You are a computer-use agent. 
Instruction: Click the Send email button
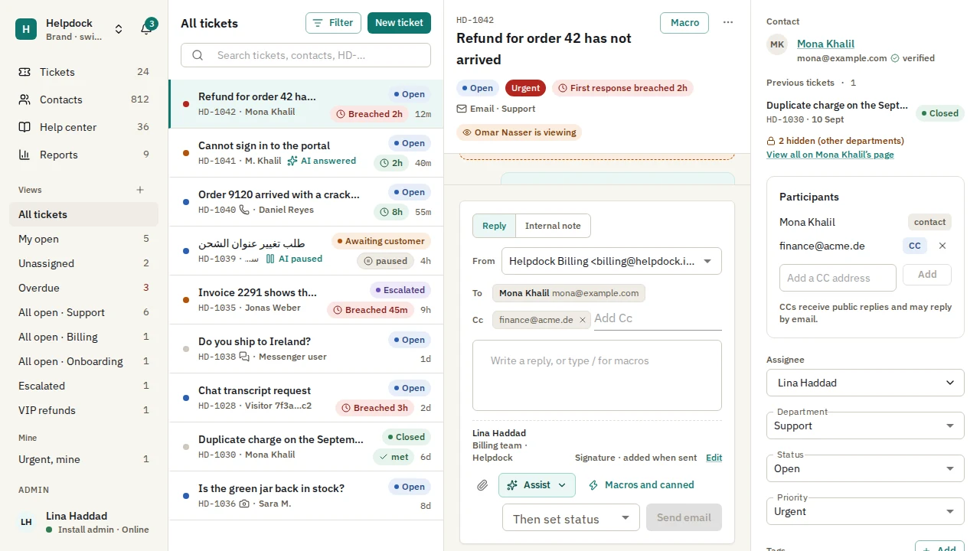pyautogui.click(x=684, y=517)
